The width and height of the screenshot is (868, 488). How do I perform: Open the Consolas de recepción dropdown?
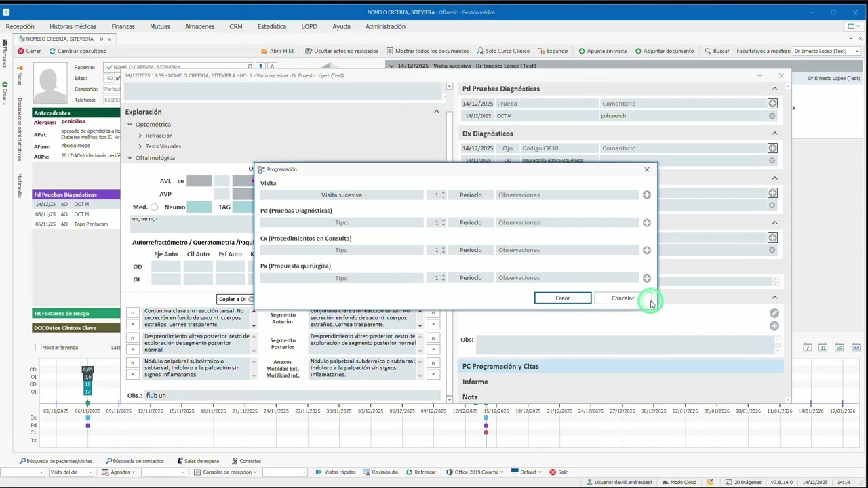226,472
